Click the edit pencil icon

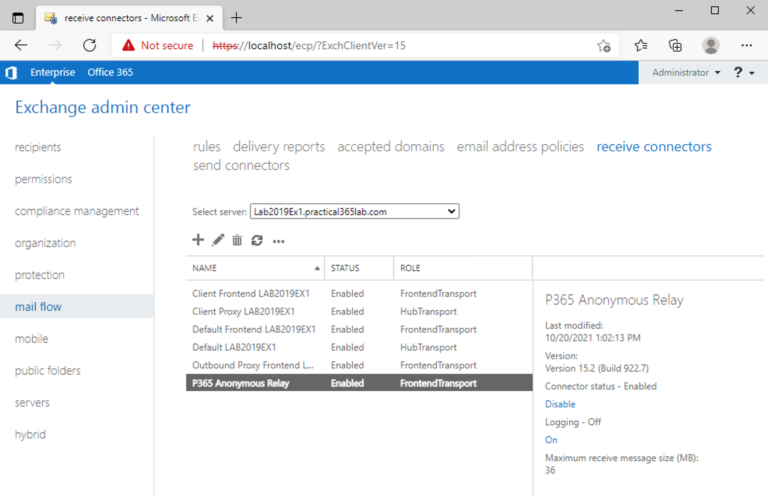pyautogui.click(x=218, y=240)
